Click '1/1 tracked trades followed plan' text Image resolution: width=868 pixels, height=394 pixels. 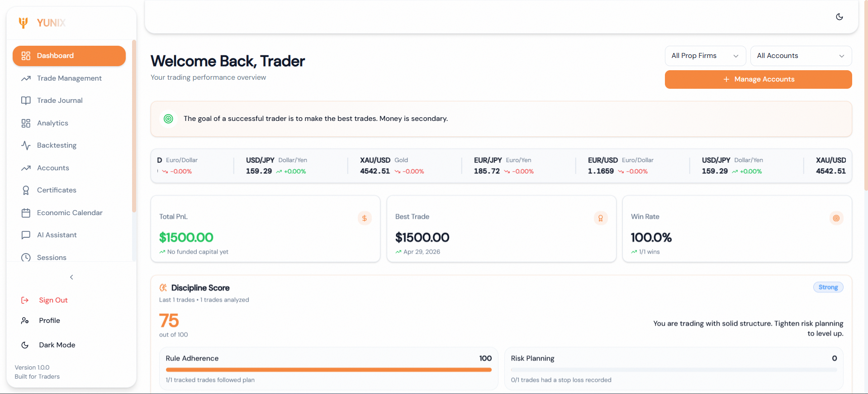tap(210, 380)
